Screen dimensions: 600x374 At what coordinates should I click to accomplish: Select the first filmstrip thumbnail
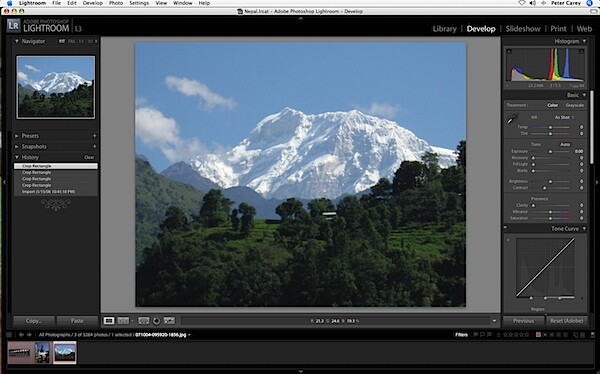point(21,352)
